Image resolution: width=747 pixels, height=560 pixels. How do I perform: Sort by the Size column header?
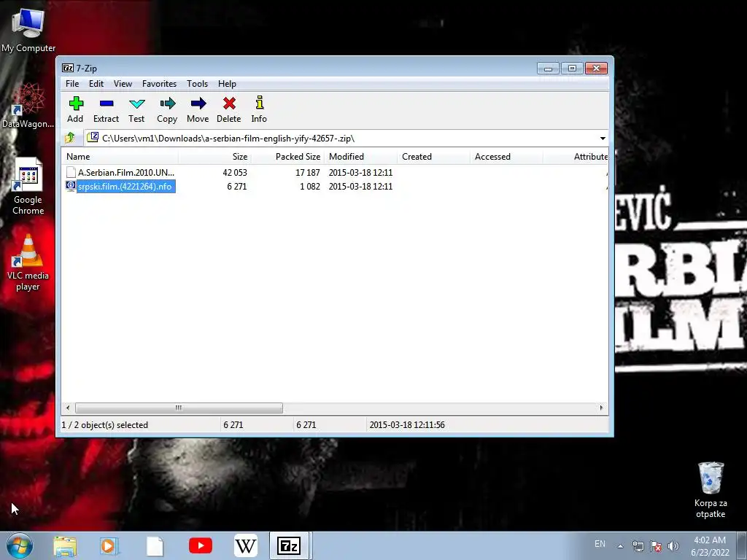point(215,157)
